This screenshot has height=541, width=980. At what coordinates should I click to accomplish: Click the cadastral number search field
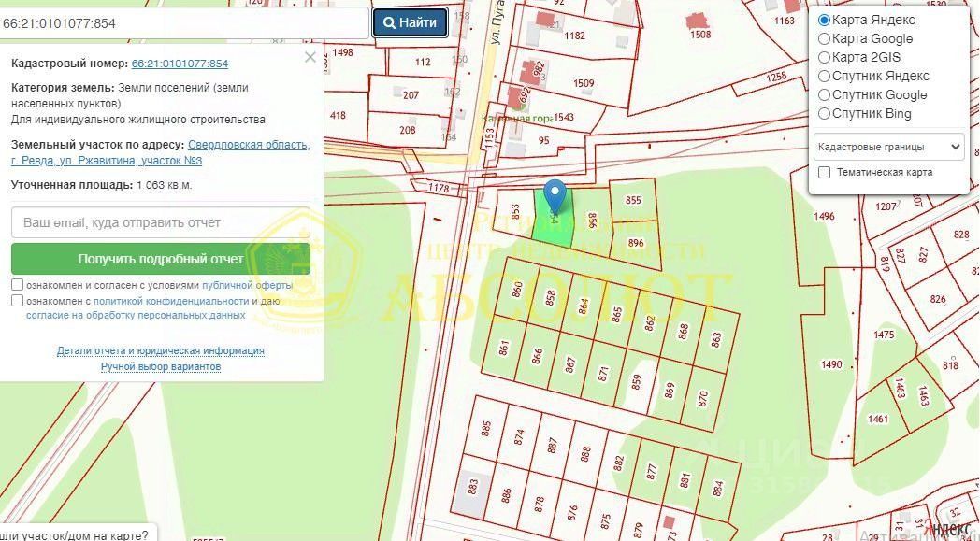(183, 23)
